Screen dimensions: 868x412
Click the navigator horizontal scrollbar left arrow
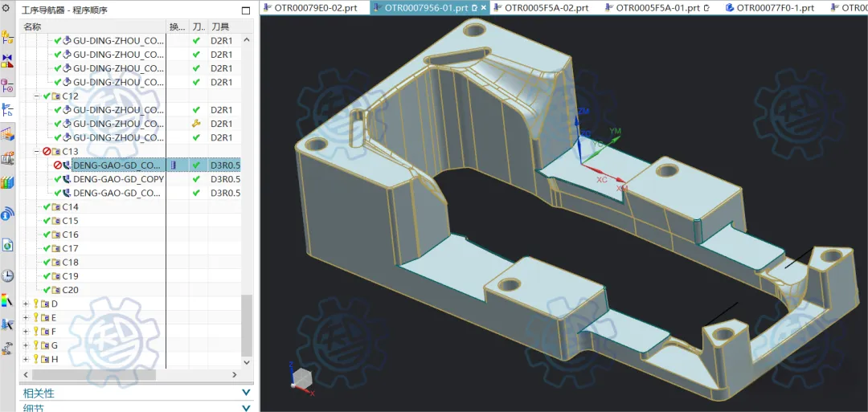pyautogui.click(x=26, y=374)
